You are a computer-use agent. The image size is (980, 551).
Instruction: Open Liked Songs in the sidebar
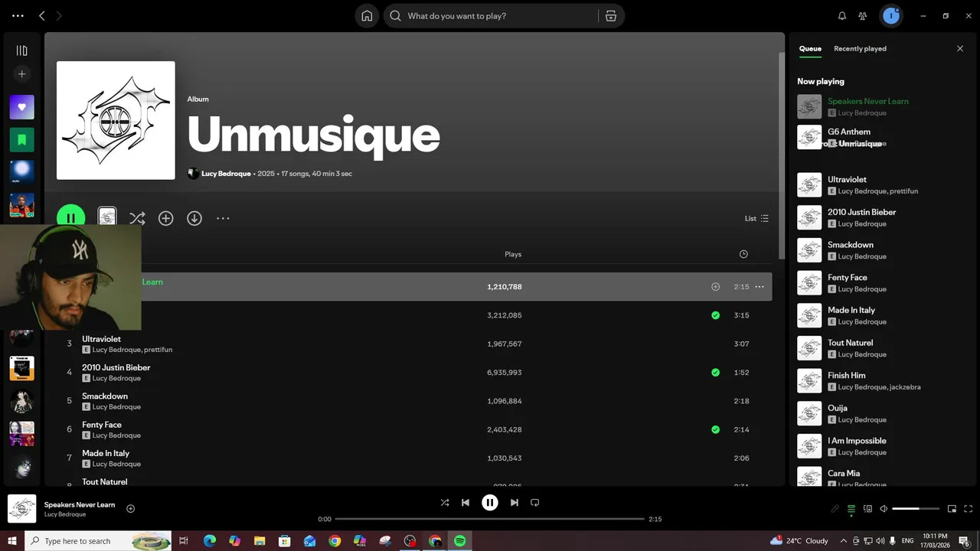tap(21, 107)
